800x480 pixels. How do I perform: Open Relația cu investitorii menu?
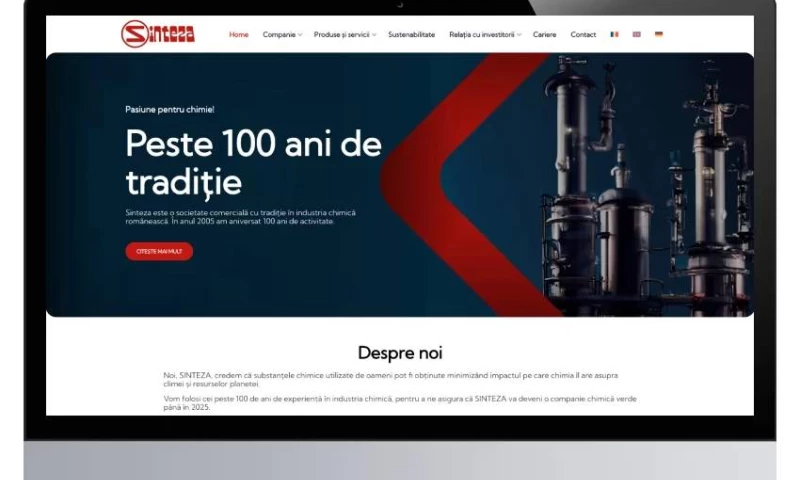tap(482, 35)
